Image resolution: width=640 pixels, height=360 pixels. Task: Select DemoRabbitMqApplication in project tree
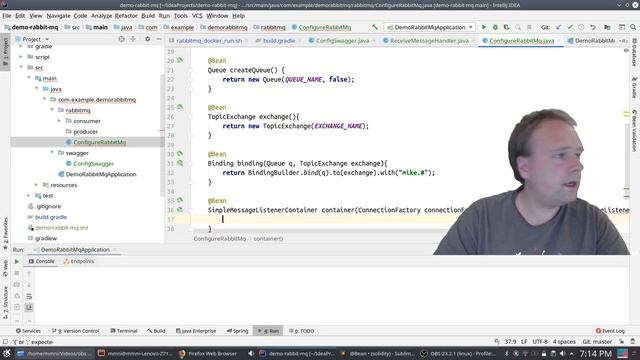pyautogui.click(x=101, y=174)
